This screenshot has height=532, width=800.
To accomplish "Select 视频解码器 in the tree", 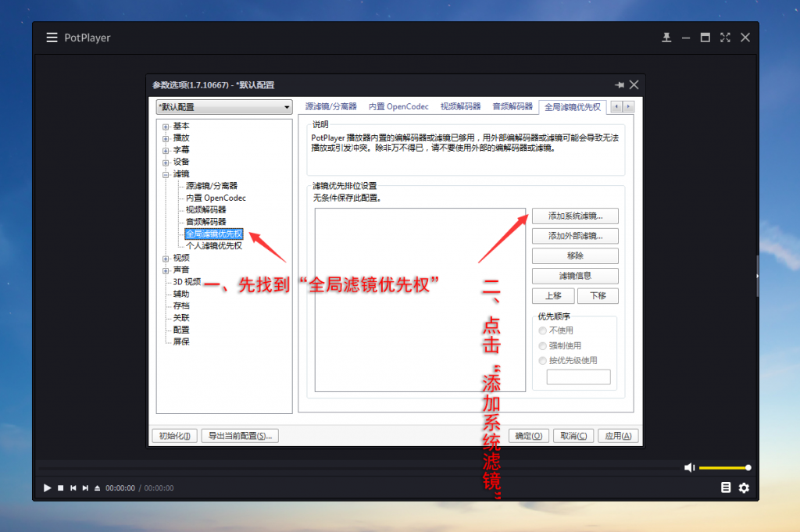I will click(x=205, y=209).
